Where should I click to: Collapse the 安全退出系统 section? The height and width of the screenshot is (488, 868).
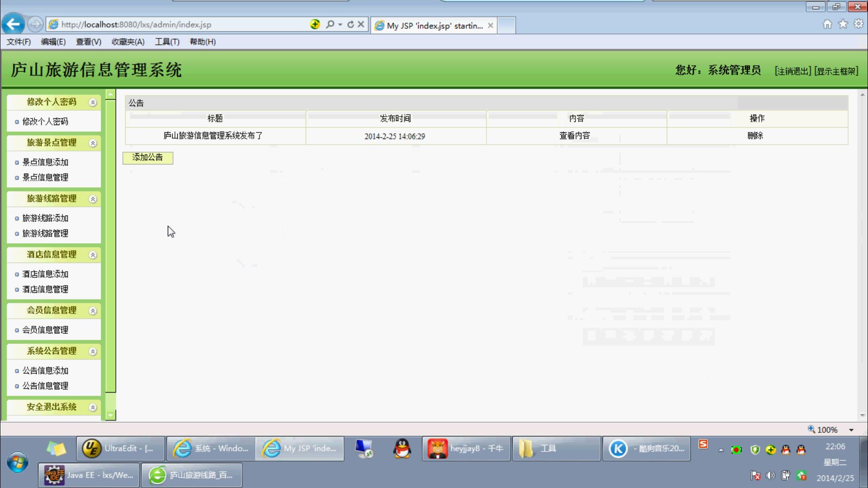[x=93, y=408]
